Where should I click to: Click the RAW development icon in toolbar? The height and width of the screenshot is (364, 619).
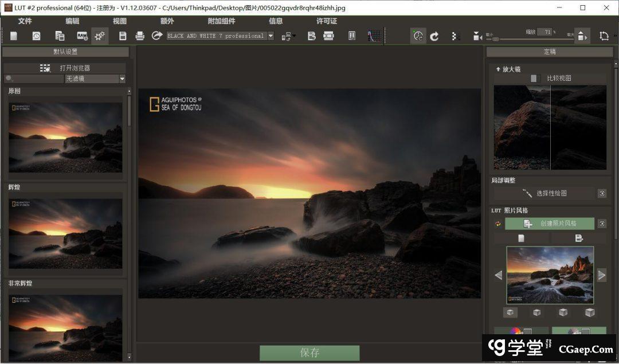point(82,36)
